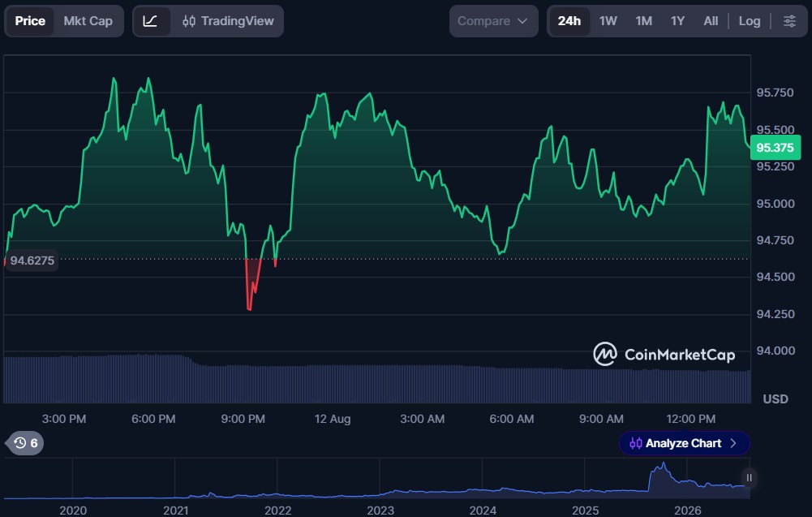Click the USD currency label
Viewport: 812px width, 517px height.
click(x=775, y=399)
